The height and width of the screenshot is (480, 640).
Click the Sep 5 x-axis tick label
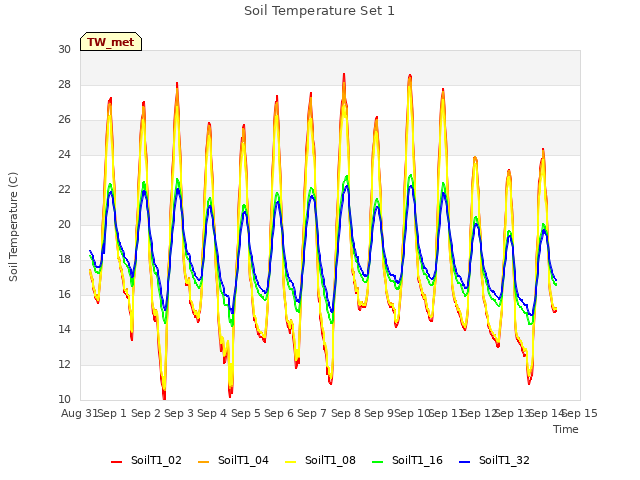click(246, 413)
